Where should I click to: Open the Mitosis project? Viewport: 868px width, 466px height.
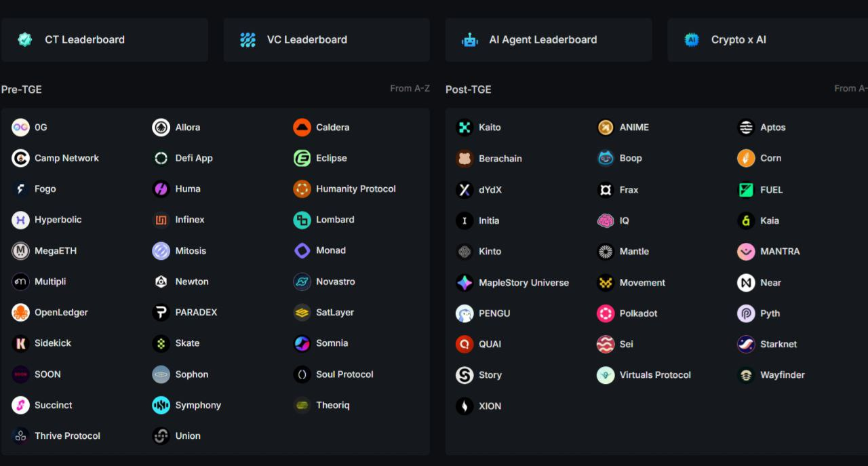(179, 251)
